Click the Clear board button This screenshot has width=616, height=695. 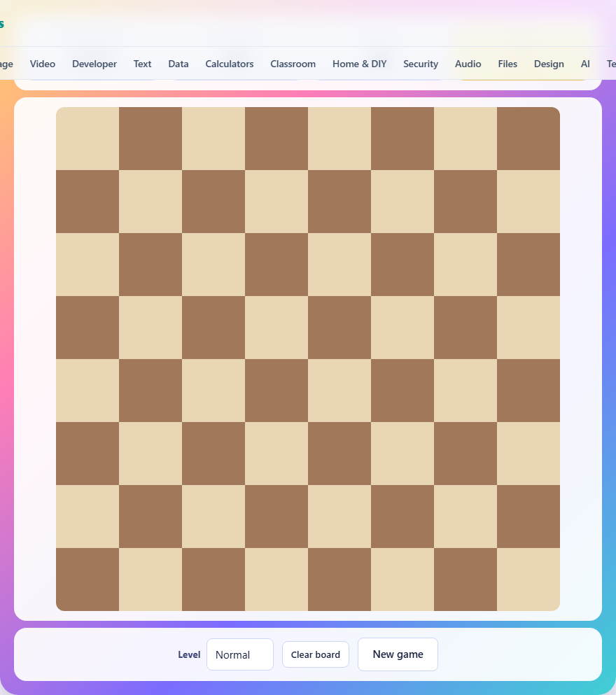pyautogui.click(x=316, y=654)
